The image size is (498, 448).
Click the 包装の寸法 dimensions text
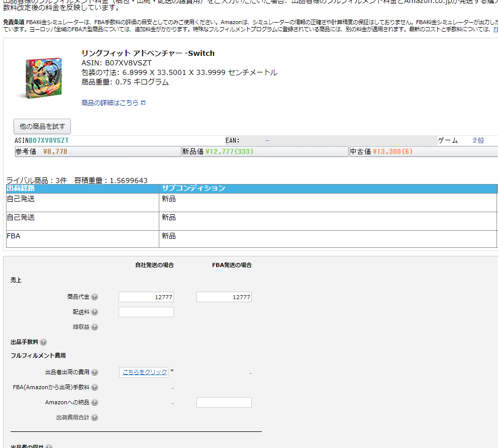pyautogui.click(x=179, y=72)
